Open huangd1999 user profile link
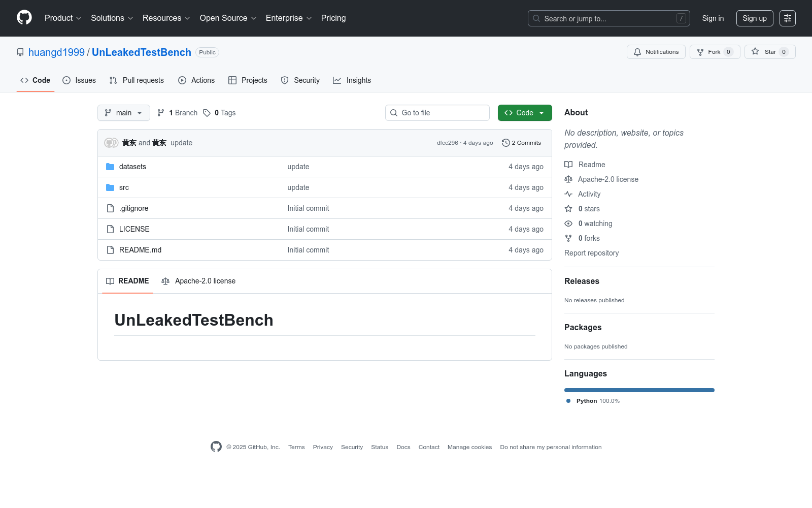812x508 pixels. click(56, 52)
